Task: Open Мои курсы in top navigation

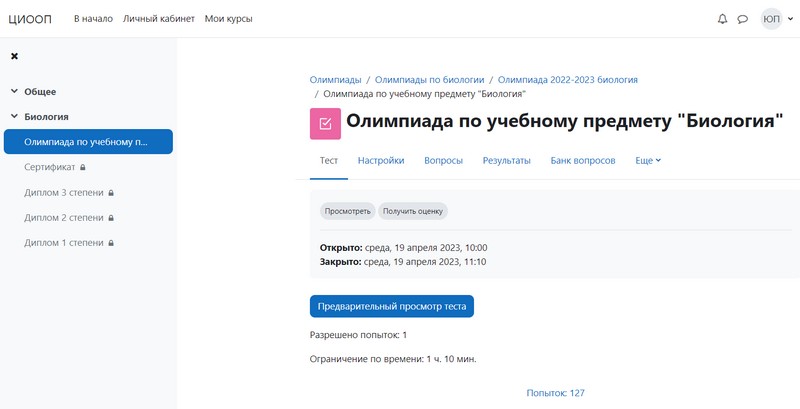Action: 228,19
